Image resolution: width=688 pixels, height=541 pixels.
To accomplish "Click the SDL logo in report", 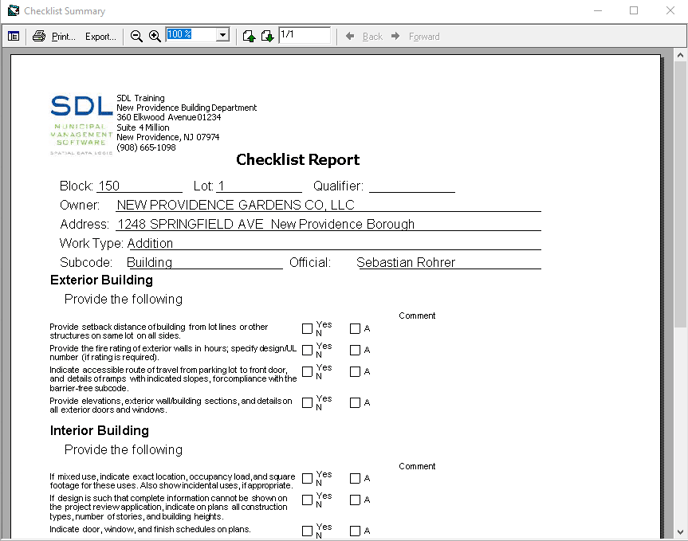I will pyautogui.click(x=82, y=125).
